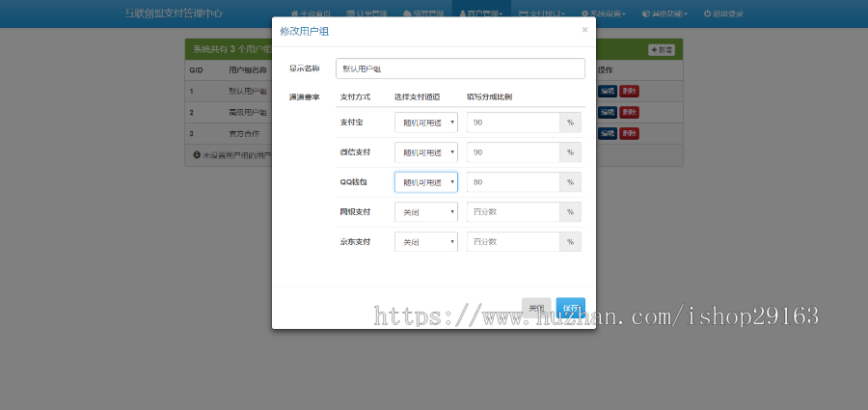Click 编辑 for user group row 2
Image resolution: width=868 pixels, height=410 pixels.
(x=608, y=113)
